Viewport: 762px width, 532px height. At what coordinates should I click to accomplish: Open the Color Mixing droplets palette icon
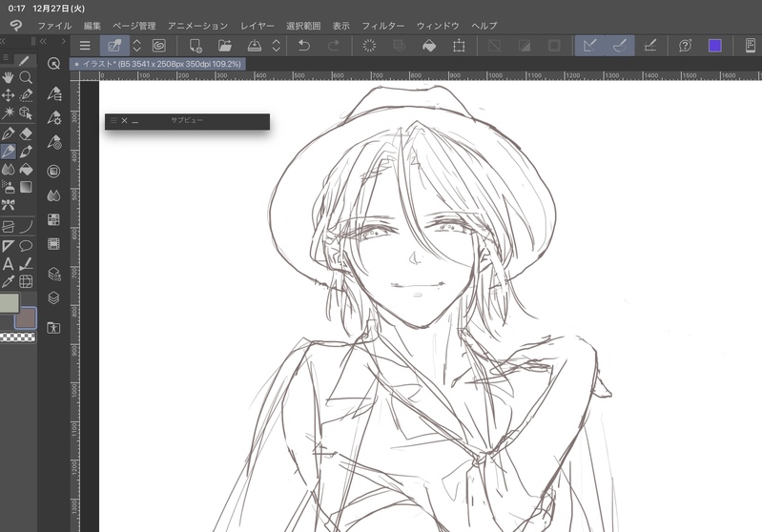pyautogui.click(x=54, y=195)
